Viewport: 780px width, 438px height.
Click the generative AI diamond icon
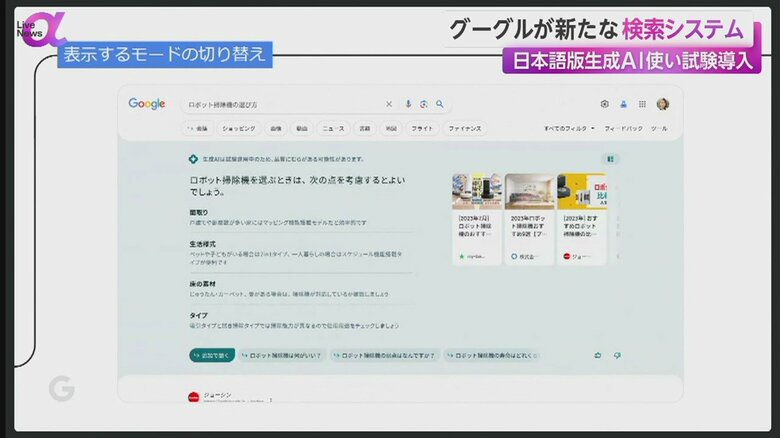(194, 159)
